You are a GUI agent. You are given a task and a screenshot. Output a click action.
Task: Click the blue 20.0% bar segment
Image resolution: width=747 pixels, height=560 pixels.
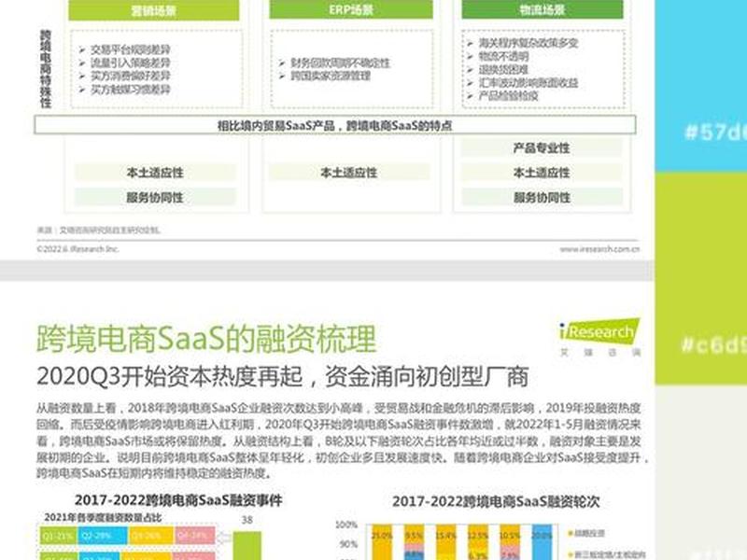tap(542, 542)
